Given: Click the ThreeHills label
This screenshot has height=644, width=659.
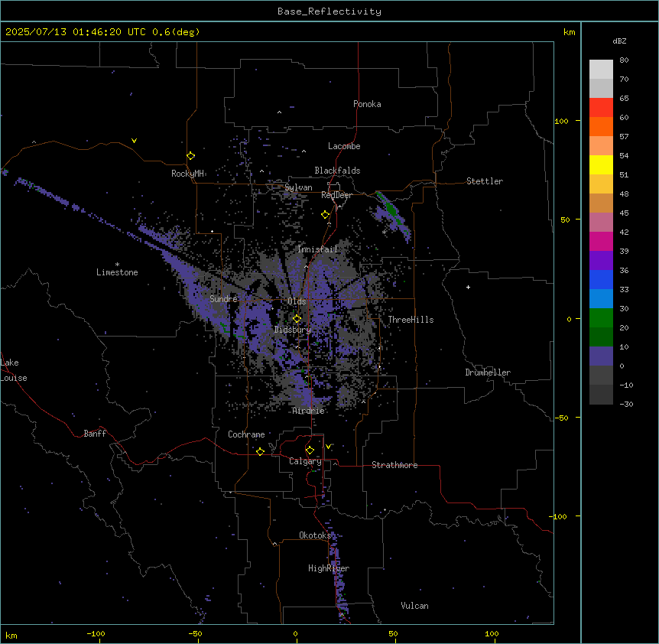Looking at the screenshot, I should [x=411, y=320].
